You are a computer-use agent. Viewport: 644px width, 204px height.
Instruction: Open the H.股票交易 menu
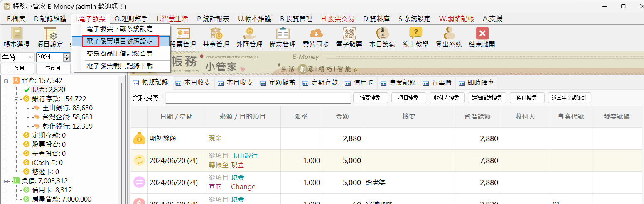coord(338,19)
